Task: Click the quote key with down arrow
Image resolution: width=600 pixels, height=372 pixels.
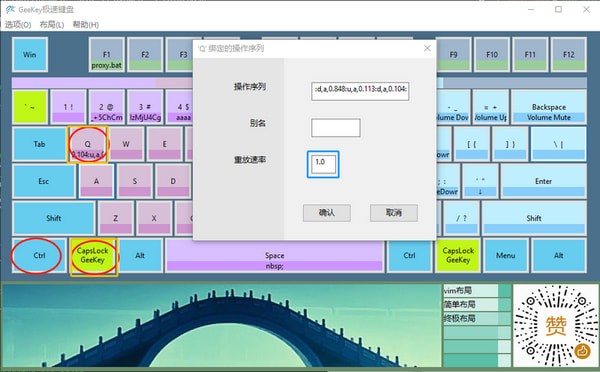Action: tap(480, 181)
